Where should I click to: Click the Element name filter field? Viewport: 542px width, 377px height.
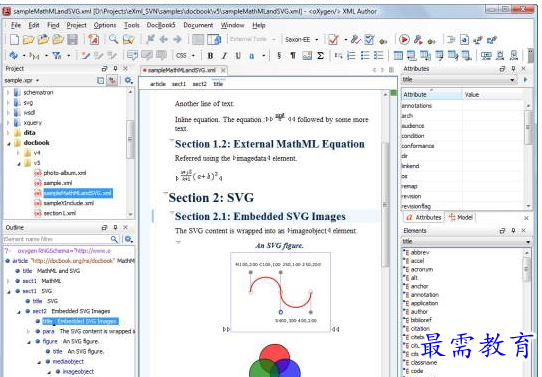pos(56,239)
